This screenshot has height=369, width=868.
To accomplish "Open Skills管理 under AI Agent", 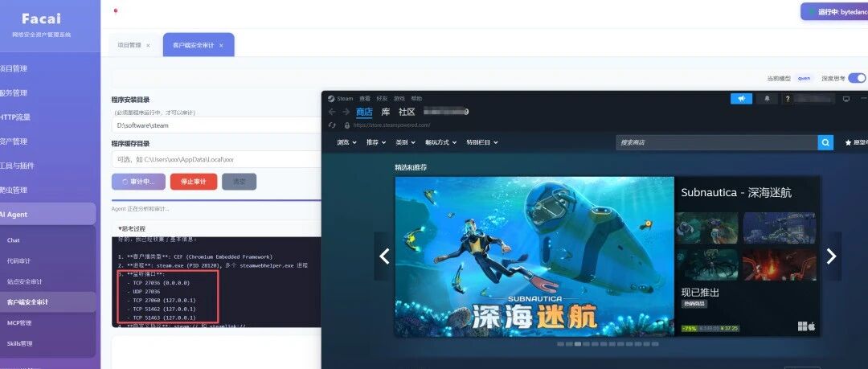I will coord(47,343).
